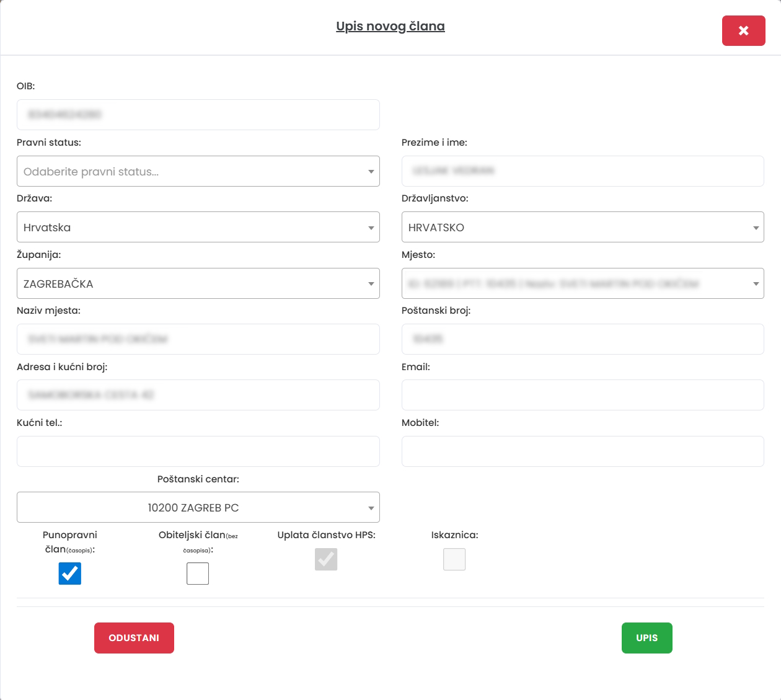Screen dimensions: 781x700
Task: Expand the Županija dropdown
Action: 198,283
